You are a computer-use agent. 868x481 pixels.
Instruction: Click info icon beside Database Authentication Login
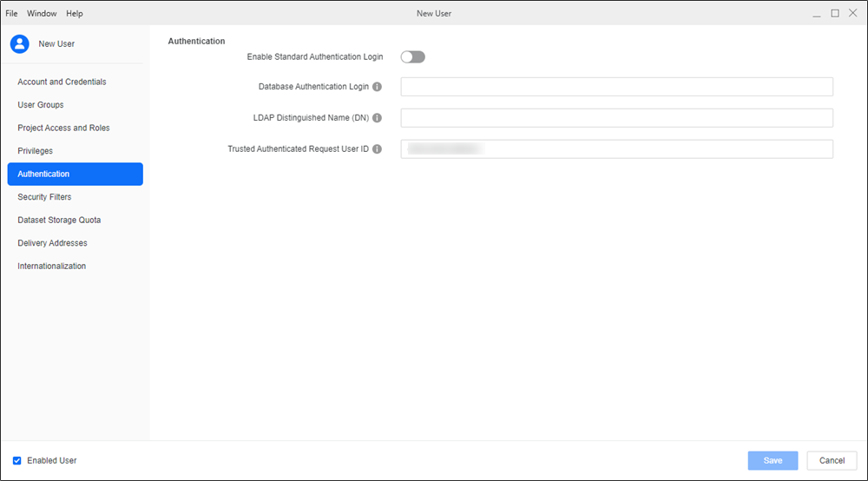click(377, 87)
